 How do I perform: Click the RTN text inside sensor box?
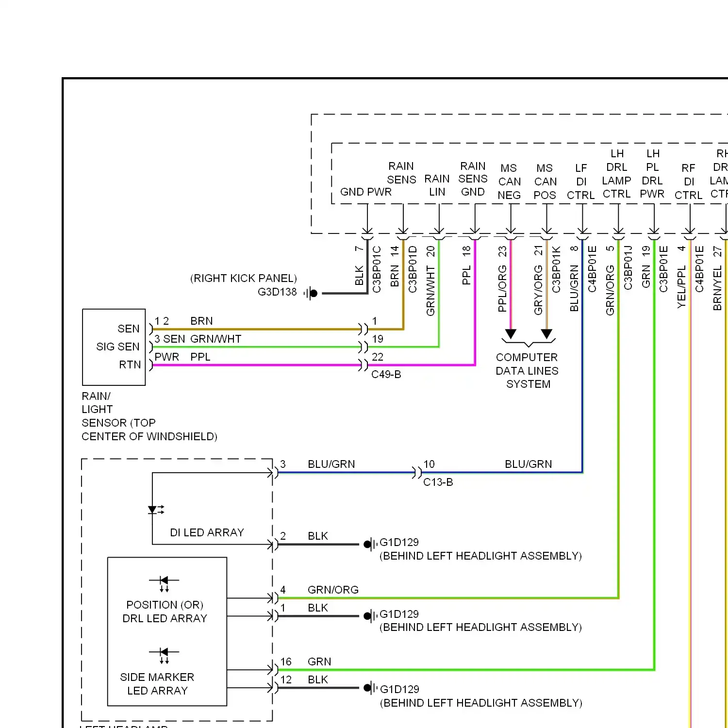(x=130, y=365)
